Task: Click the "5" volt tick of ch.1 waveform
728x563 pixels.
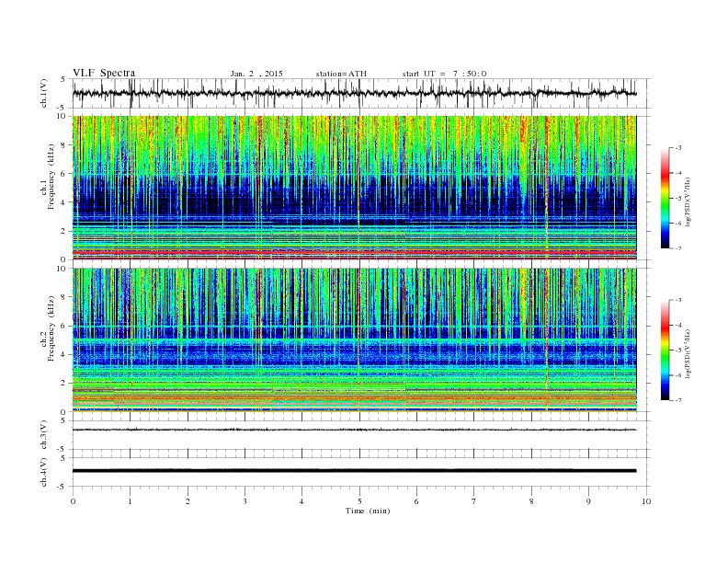Action: (64, 79)
